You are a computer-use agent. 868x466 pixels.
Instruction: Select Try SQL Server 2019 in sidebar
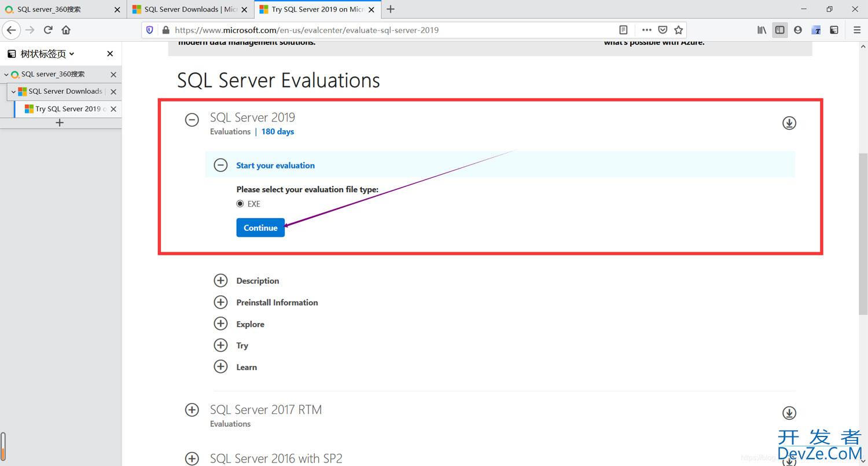pos(68,109)
